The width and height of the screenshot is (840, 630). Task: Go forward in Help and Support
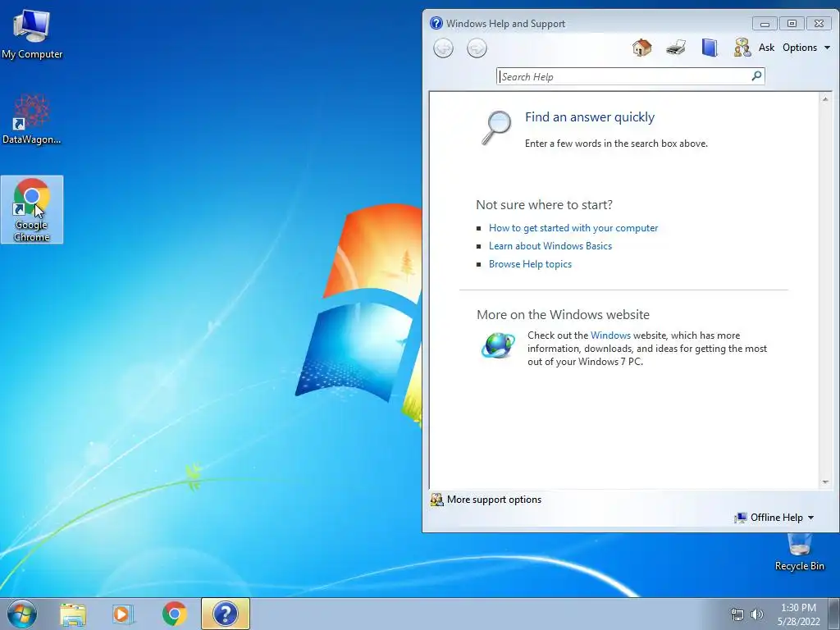(x=477, y=48)
